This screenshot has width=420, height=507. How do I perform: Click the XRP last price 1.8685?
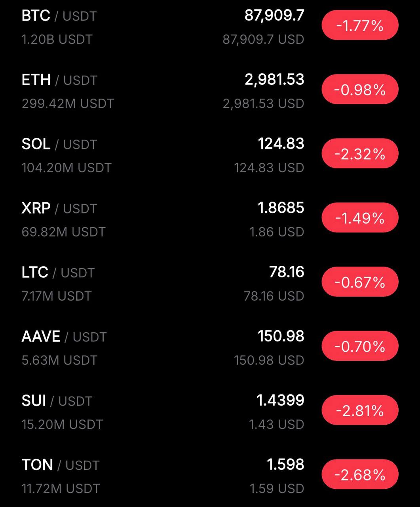point(281,208)
